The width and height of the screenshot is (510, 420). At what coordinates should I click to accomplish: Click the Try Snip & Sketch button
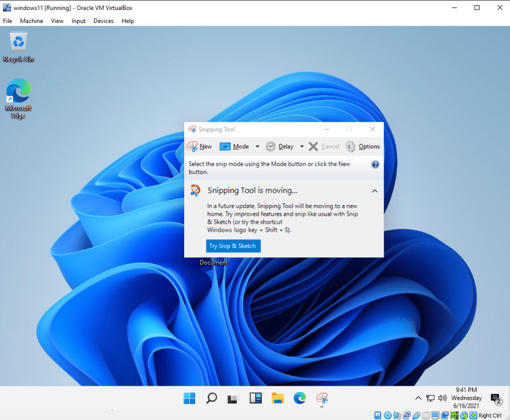point(233,246)
